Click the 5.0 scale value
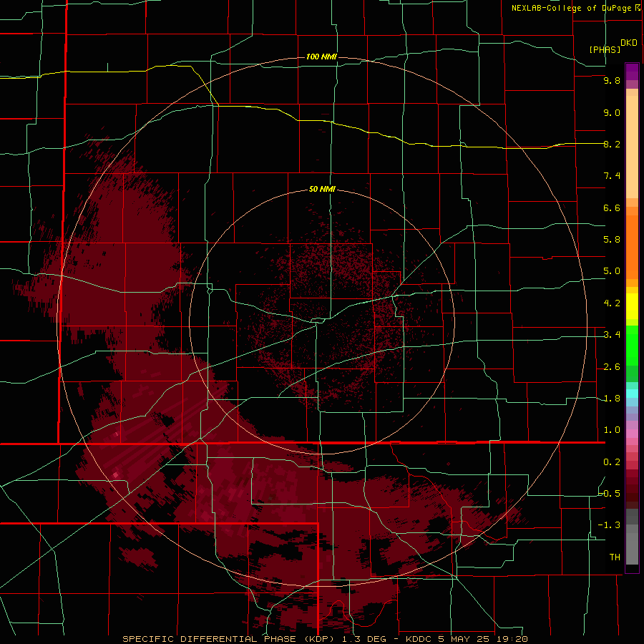The height and width of the screenshot is (644, 644). pyautogui.click(x=612, y=271)
